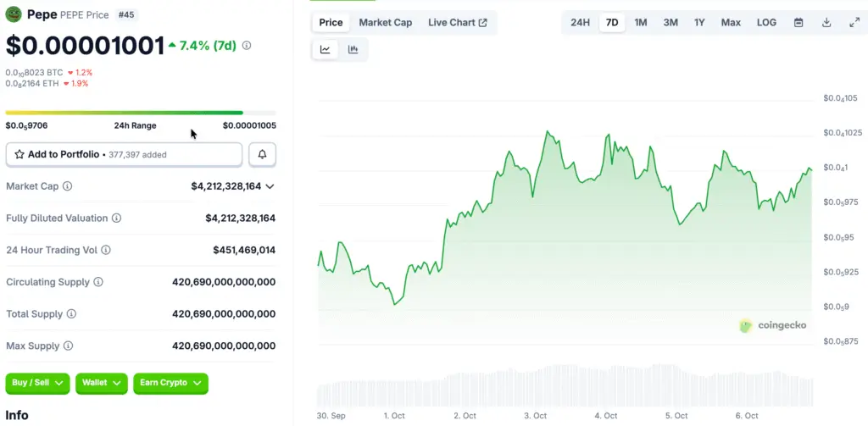The width and height of the screenshot is (868, 426).
Task: Click info icon next to Circulating Supply
Action: [x=98, y=282]
